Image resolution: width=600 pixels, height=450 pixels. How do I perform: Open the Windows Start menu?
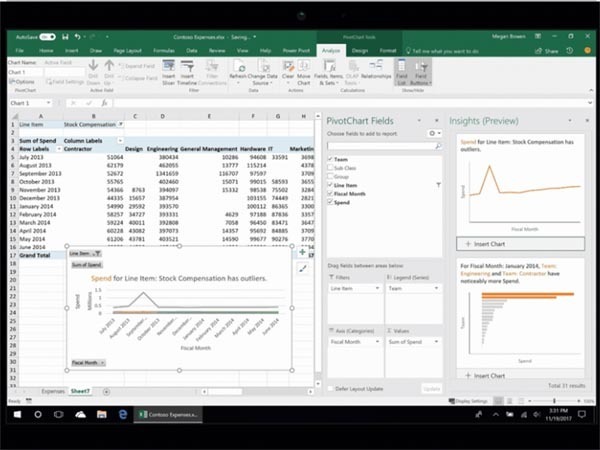coord(17,414)
